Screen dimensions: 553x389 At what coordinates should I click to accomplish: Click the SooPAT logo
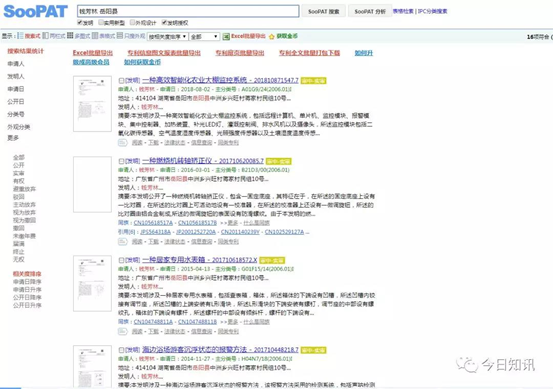[35, 11]
